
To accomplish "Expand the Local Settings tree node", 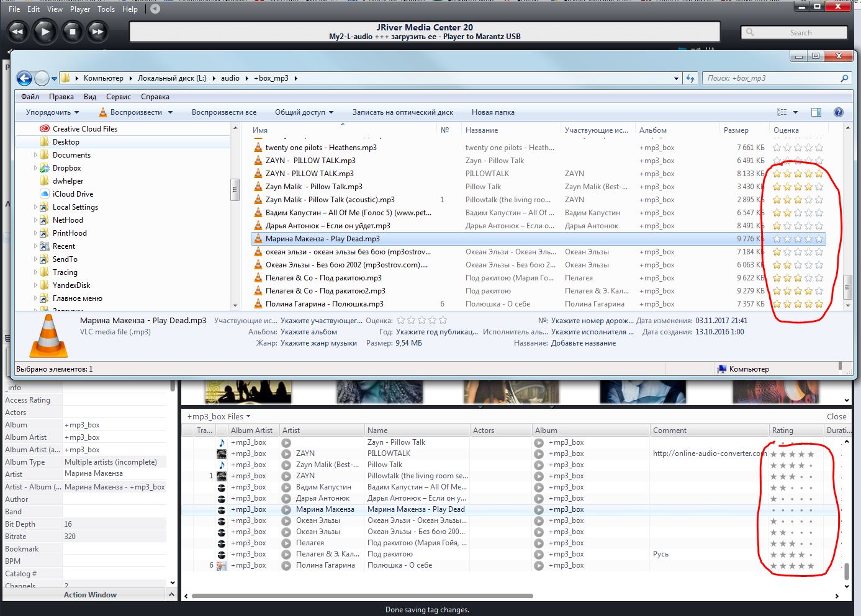I will [35, 207].
